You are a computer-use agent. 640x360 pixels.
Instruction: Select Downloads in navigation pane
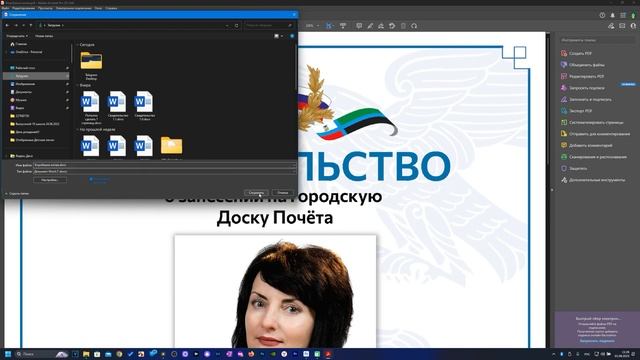[36, 76]
